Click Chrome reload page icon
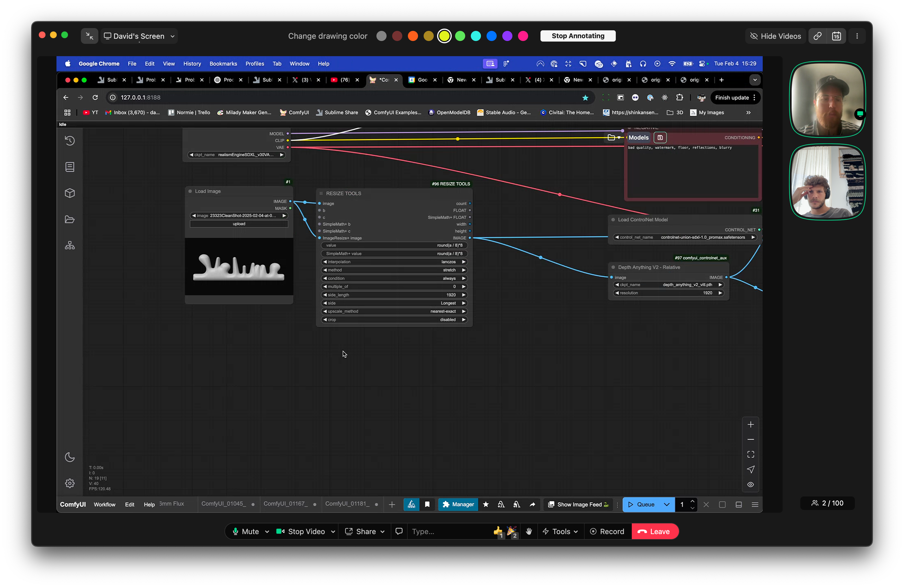 click(x=95, y=97)
